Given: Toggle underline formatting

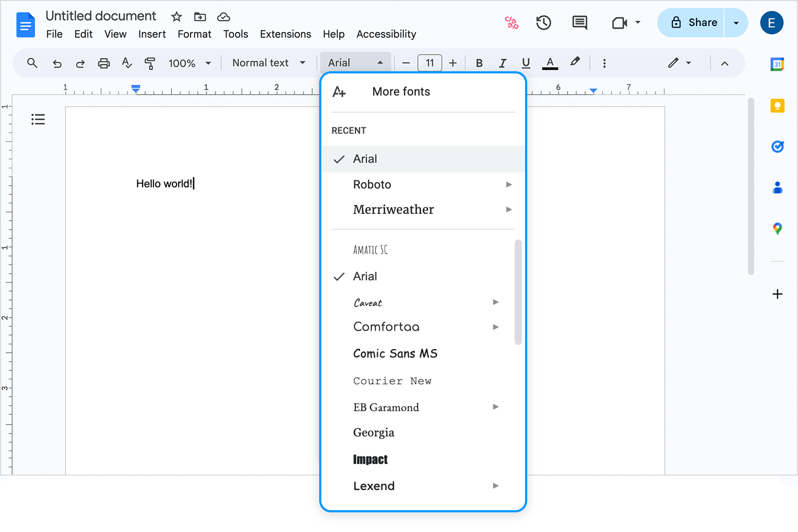Looking at the screenshot, I should click(526, 63).
